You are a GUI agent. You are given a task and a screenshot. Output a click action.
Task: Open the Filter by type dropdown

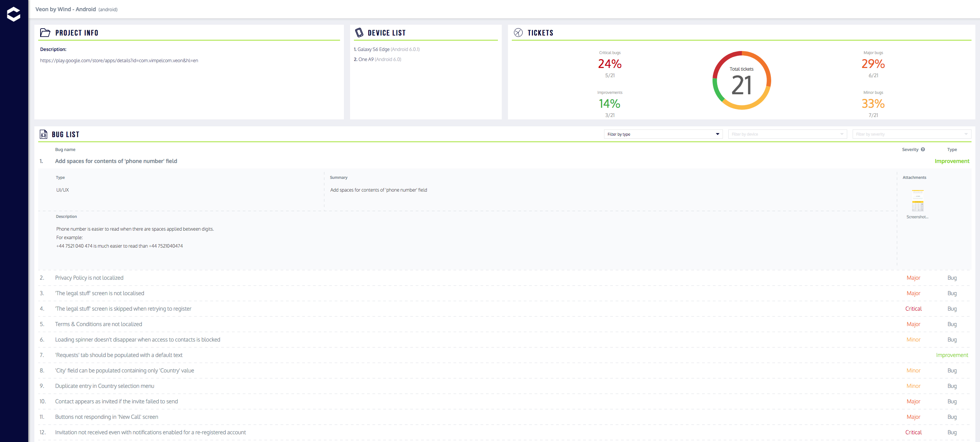click(663, 134)
